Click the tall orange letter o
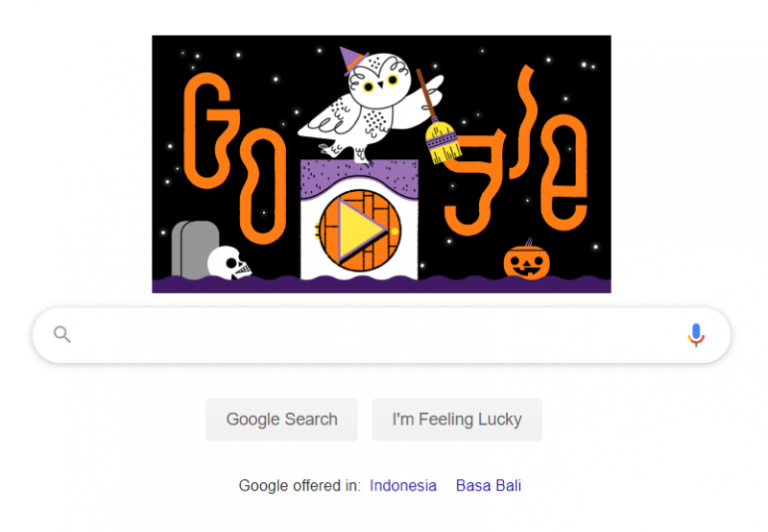This screenshot has width=768, height=532. coord(263,186)
